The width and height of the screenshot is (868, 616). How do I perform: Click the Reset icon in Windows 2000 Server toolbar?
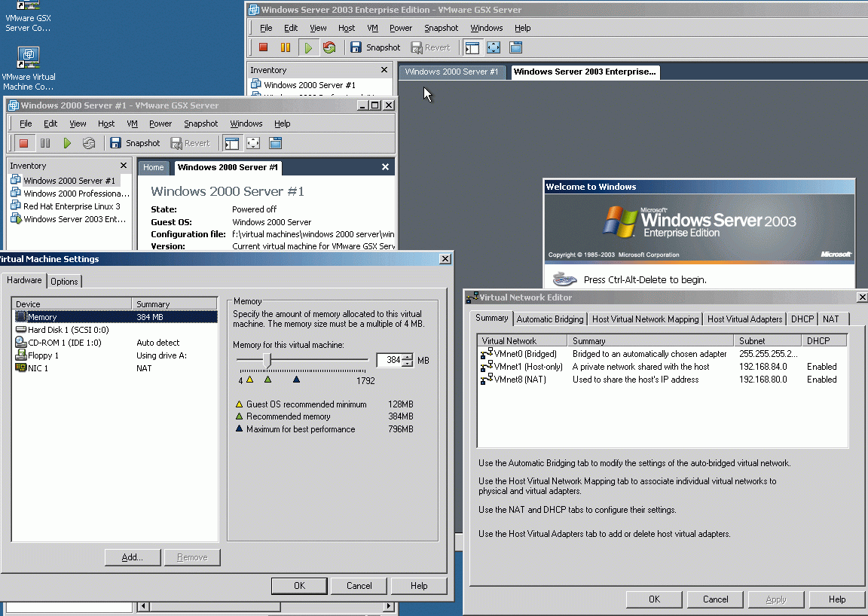pos(89,143)
